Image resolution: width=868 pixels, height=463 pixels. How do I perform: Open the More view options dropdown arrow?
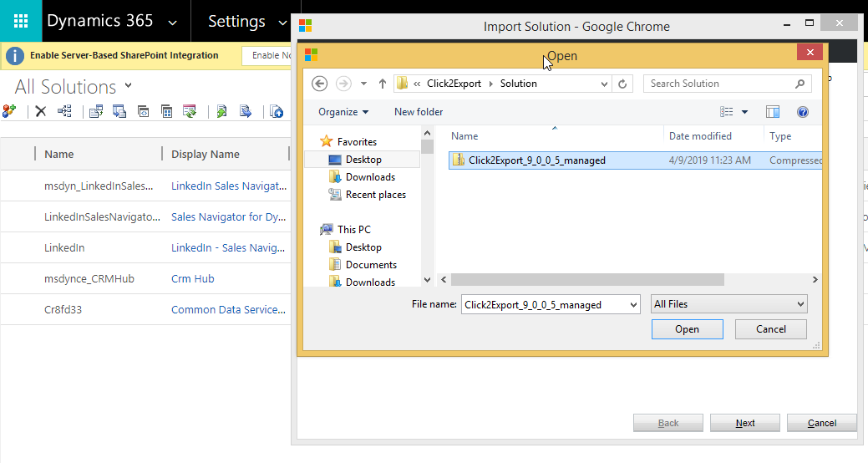(744, 112)
